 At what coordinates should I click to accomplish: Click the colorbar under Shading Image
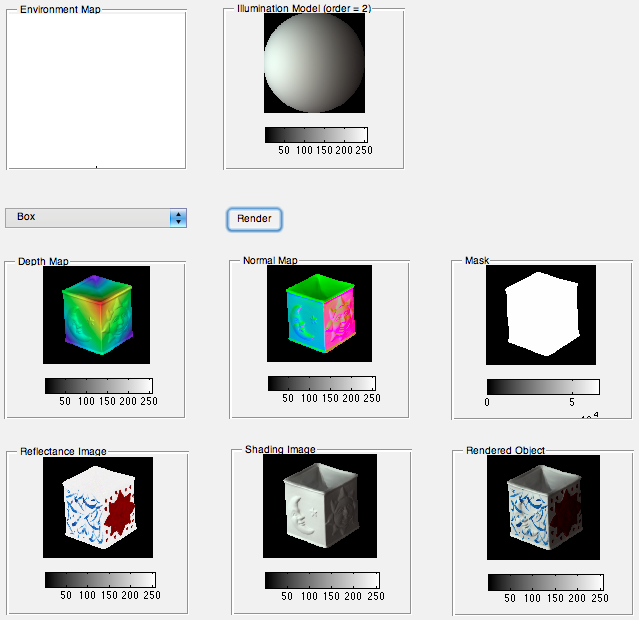click(x=321, y=580)
